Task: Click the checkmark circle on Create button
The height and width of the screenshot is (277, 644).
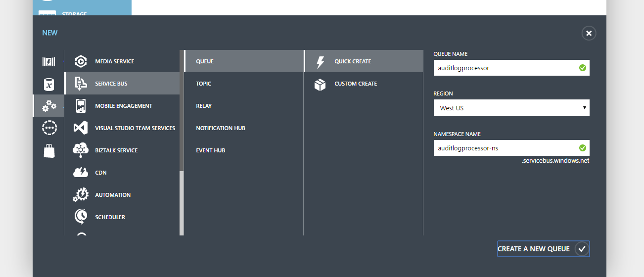Action: [582, 249]
